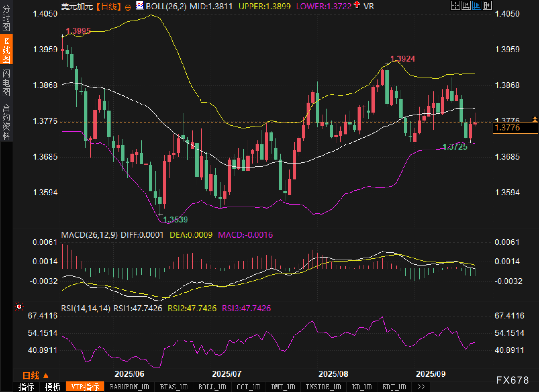539x392 pixels.
Task: Click the KDJ_UD indicator button
Action: 394,387
